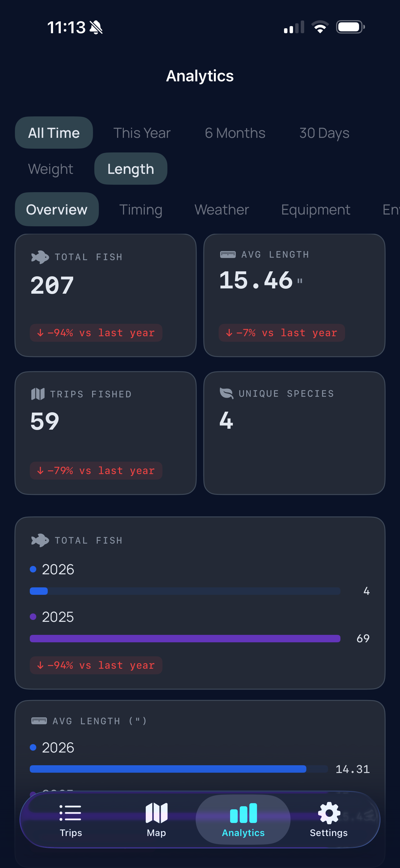Open the Trips list icon
Screen dimensions: 400x868
coord(70,813)
